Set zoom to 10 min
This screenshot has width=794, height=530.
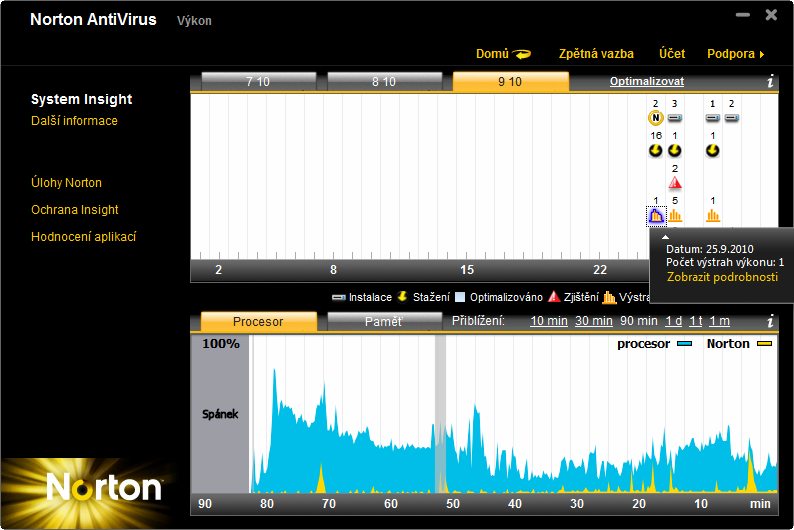click(548, 321)
